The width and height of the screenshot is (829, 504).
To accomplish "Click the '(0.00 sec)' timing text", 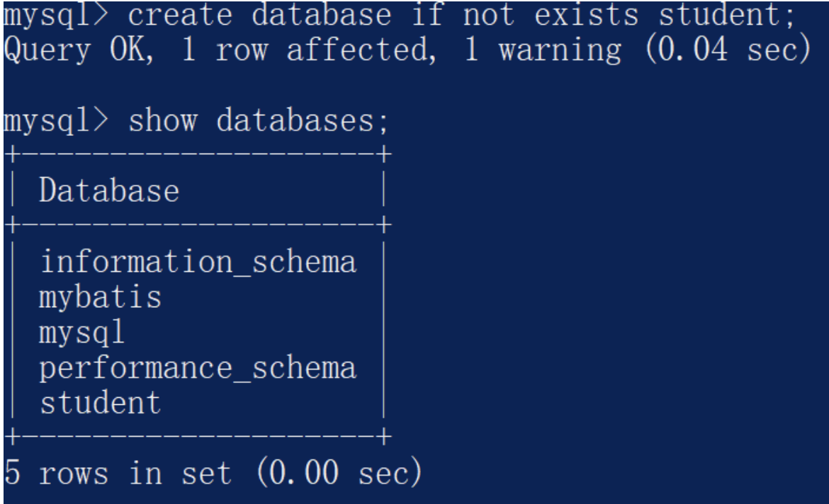I will coord(337,473).
